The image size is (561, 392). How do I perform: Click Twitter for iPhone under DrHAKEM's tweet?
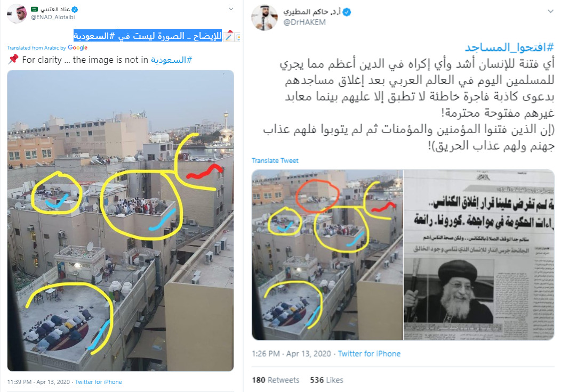click(369, 354)
